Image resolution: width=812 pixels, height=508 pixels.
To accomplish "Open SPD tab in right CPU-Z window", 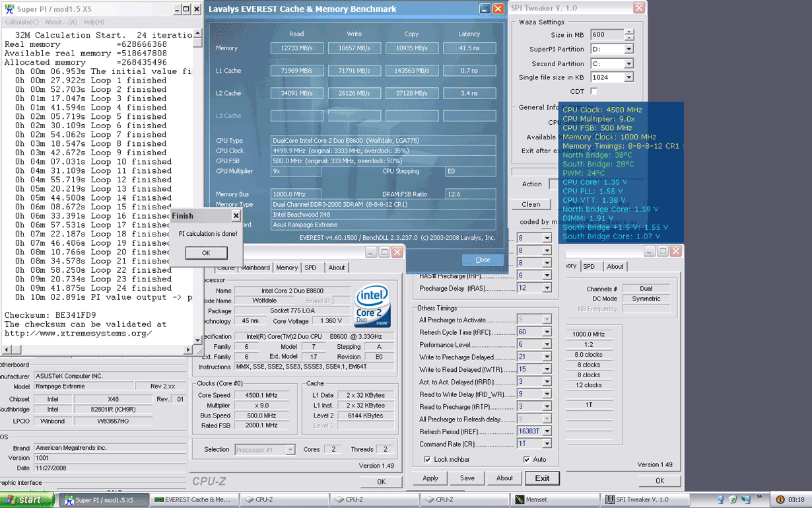I will point(589,266).
